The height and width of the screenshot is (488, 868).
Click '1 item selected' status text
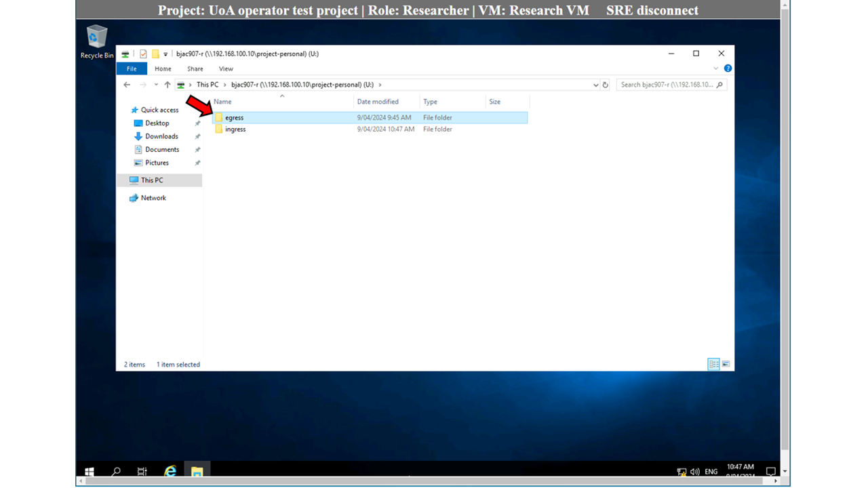tap(178, 364)
